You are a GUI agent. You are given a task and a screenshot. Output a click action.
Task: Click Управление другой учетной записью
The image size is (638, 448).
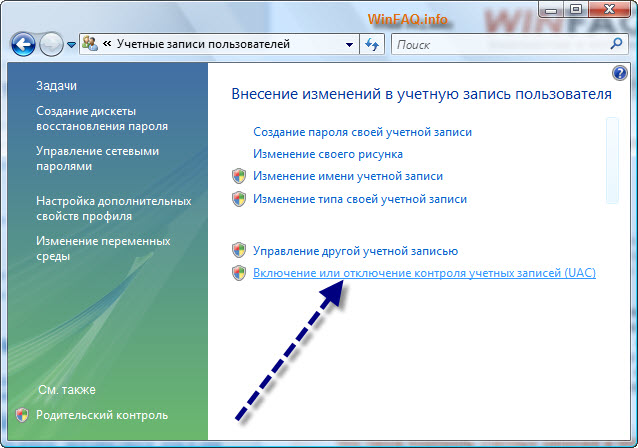coord(355,251)
